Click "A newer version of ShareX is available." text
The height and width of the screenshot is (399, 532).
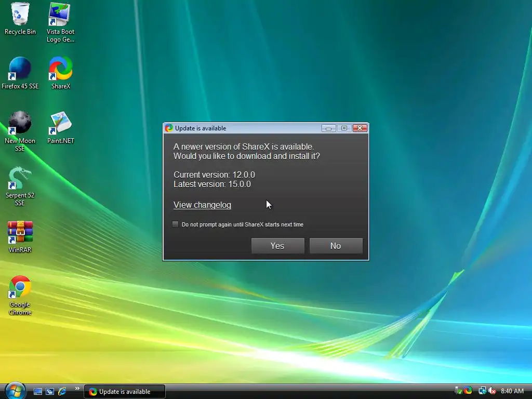click(x=244, y=147)
